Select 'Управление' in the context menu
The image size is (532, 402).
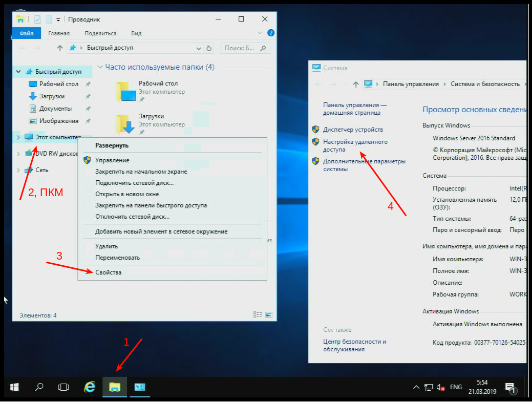(112, 160)
